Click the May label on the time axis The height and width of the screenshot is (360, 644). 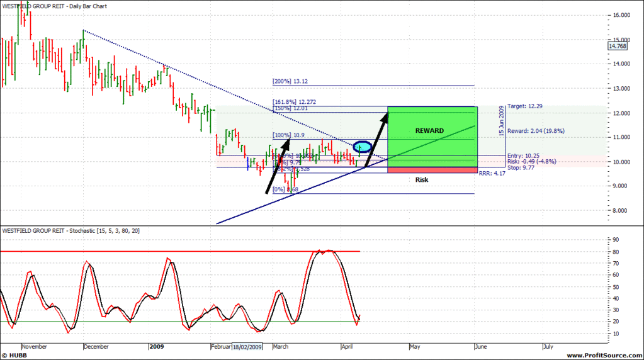414,346
